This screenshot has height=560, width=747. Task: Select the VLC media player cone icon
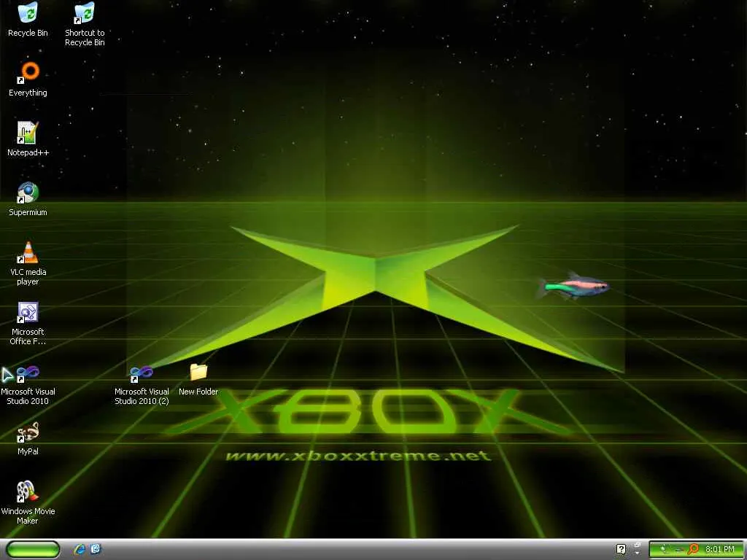[28, 252]
